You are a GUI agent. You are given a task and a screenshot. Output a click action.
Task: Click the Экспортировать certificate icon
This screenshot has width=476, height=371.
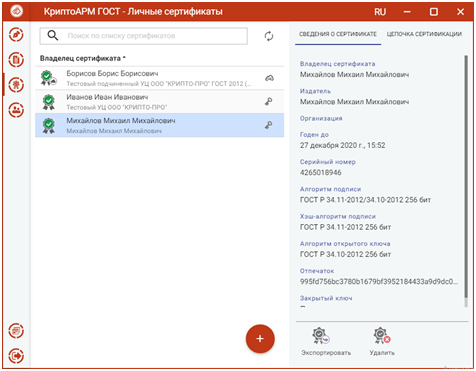tap(321, 336)
